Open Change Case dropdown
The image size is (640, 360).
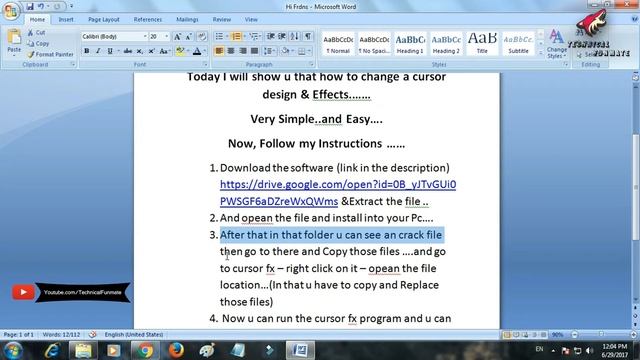pyautogui.click(x=164, y=51)
